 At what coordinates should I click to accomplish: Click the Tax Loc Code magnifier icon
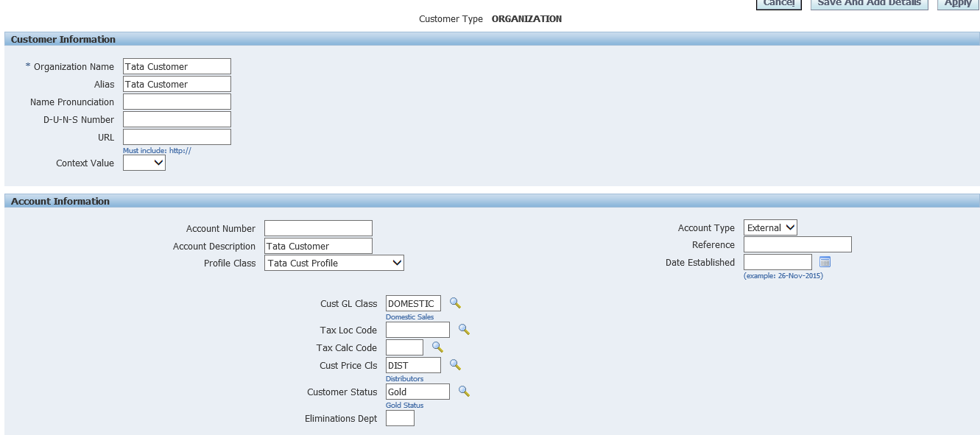[464, 330]
